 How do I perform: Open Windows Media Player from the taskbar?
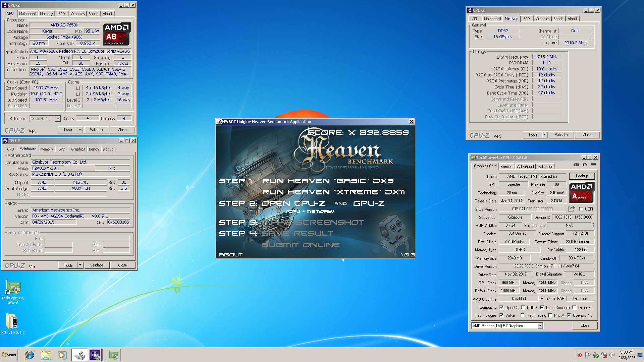(x=62, y=355)
